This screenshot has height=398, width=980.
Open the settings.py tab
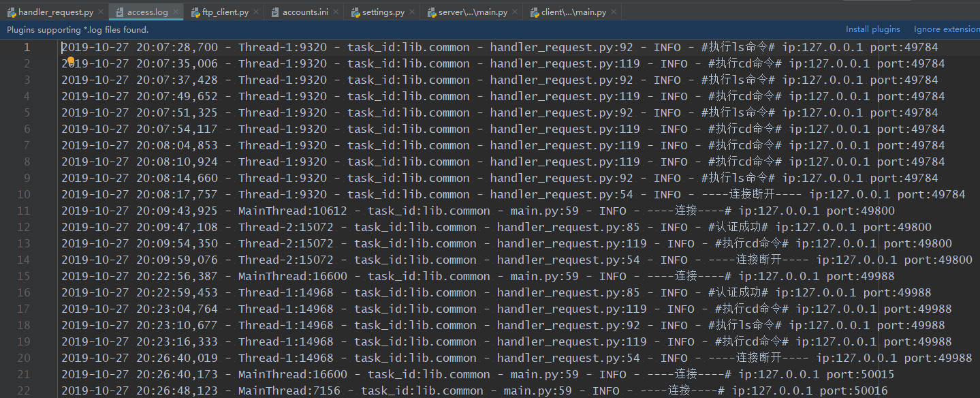(383, 12)
